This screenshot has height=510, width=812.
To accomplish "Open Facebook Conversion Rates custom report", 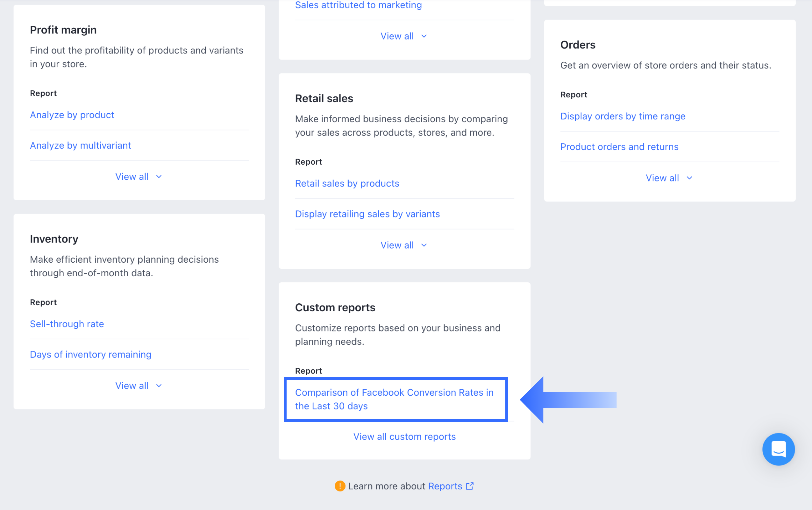I will click(394, 399).
